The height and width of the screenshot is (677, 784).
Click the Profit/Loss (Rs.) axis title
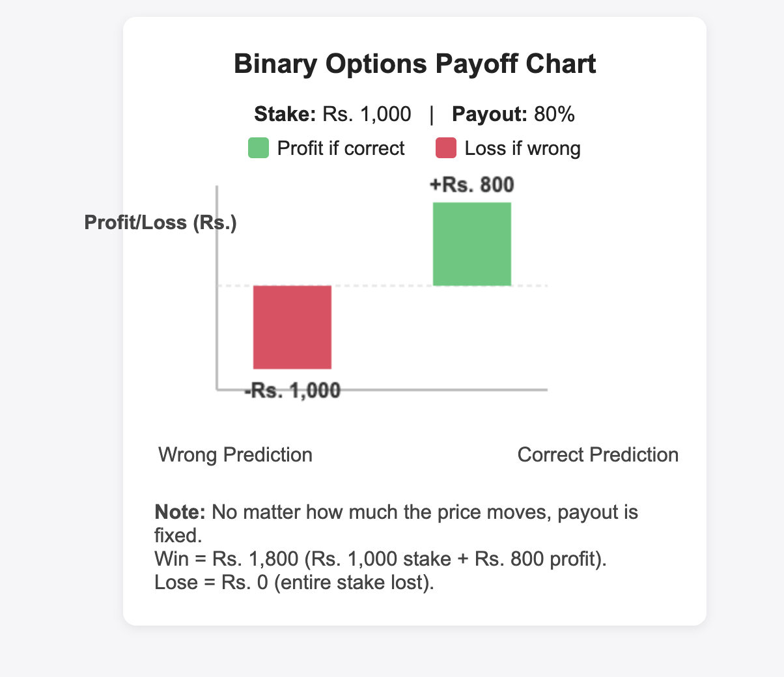(x=160, y=223)
